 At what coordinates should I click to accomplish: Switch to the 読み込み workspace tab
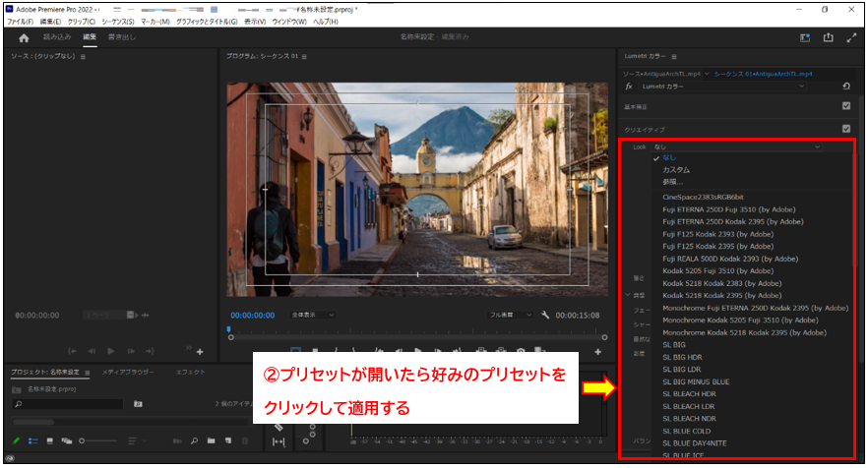[x=57, y=37]
